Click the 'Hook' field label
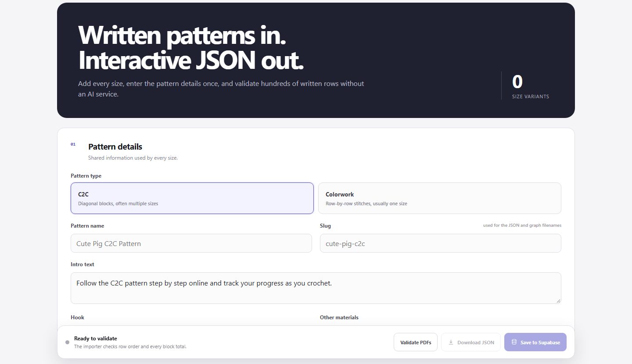The image size is (632, 364). point(77,318)
